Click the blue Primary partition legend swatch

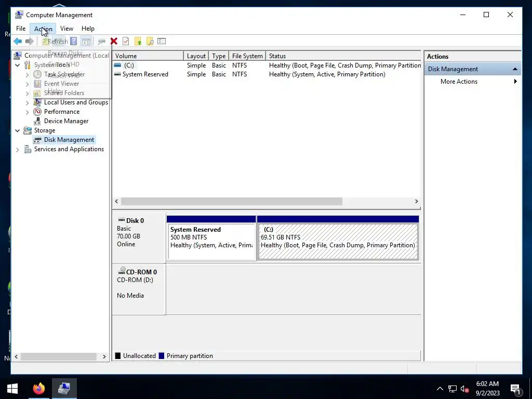(162, 355)
